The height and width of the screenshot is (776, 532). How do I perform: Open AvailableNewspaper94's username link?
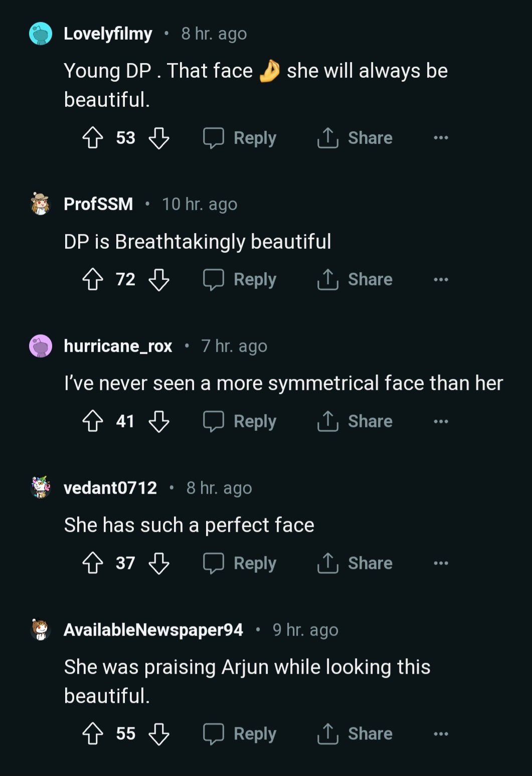point(153,630)
